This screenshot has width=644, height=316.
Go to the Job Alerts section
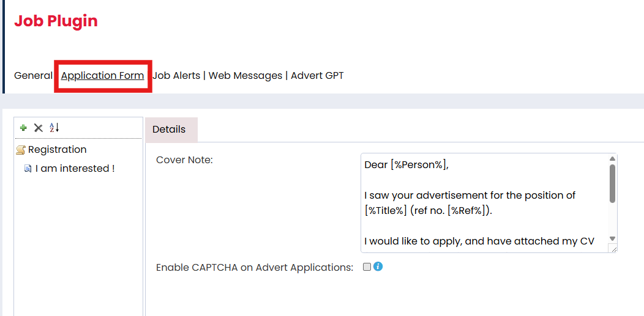(176, 76)
